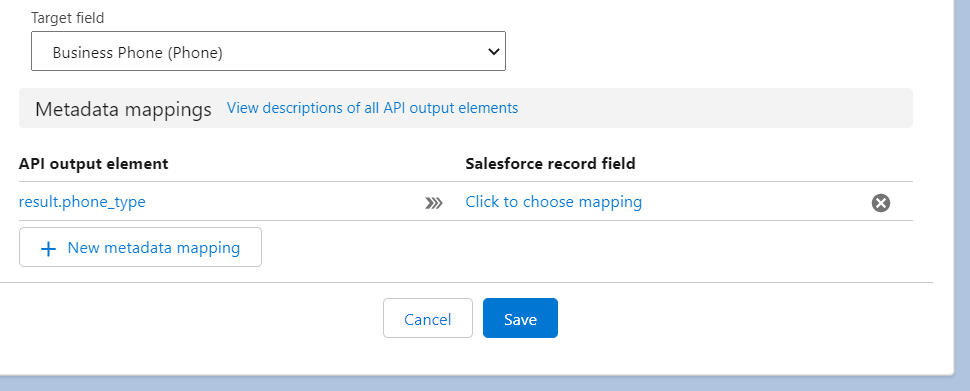Choose Click to choose mapping link
Screen dimensions: 970x391
click(x=554, y=202)
